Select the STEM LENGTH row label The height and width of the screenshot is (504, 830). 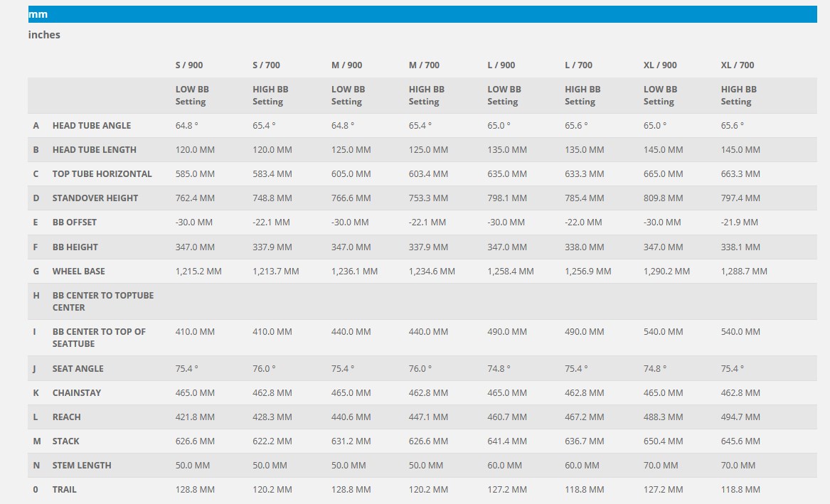click(82, 465)
